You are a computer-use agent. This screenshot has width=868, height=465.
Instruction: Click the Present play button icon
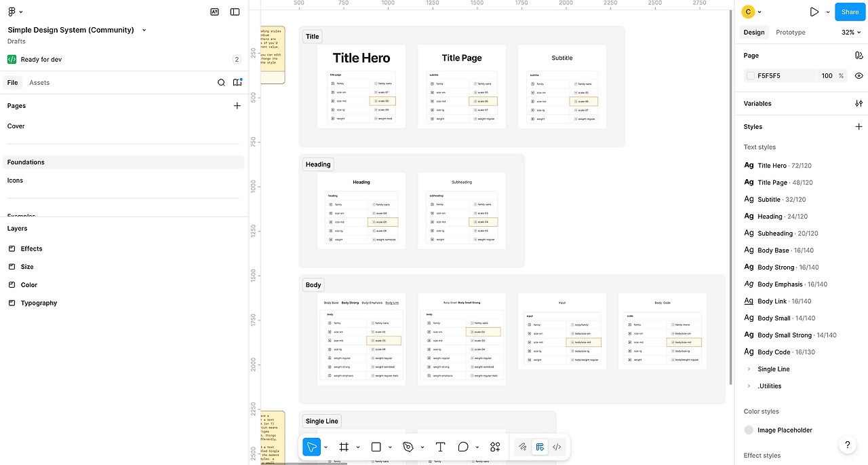[x=814, y=12]
